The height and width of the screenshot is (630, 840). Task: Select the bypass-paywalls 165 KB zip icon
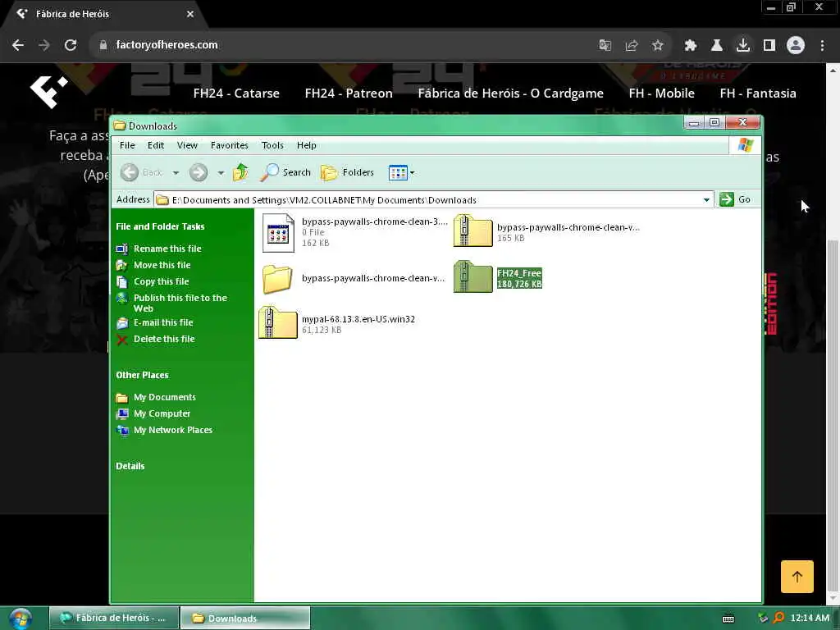point(472,231)
